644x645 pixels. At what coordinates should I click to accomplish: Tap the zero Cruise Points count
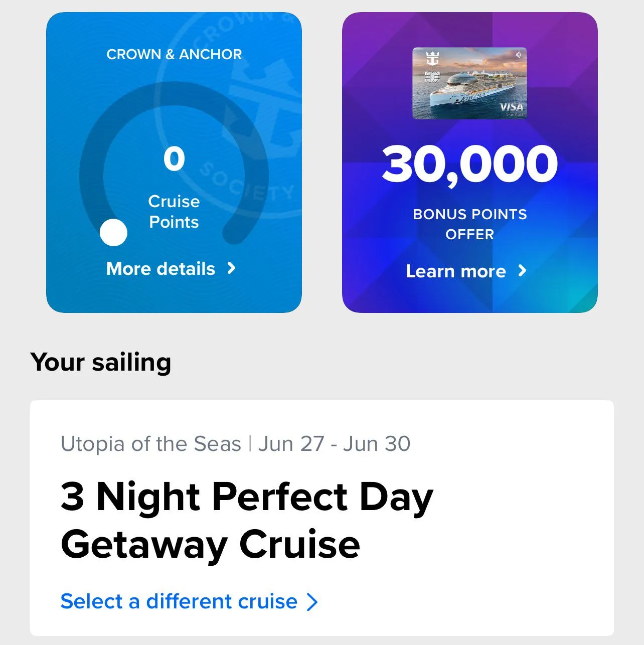pyautogui.click(x=174, y=158)
